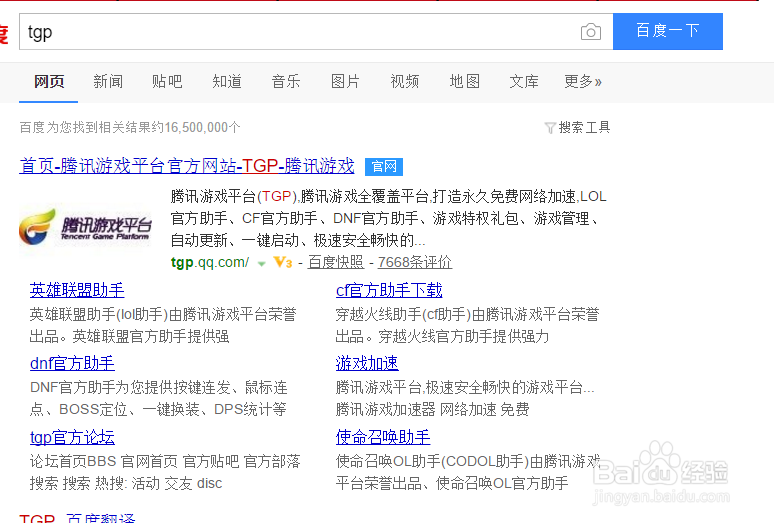
Task: Click the 百度为您找到相关结果约16,500,000个 text
Action: [130, 128]
